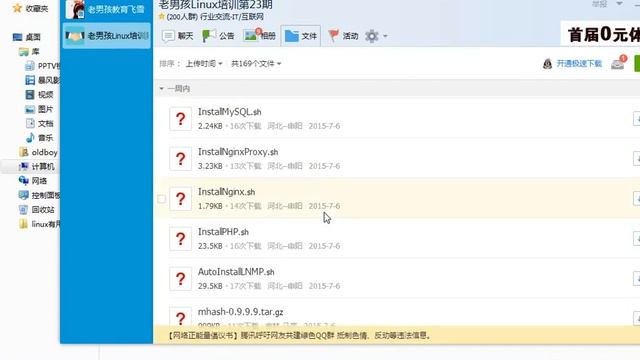
Task: Click the star icon beside 200人群
Action: (162, 17)
